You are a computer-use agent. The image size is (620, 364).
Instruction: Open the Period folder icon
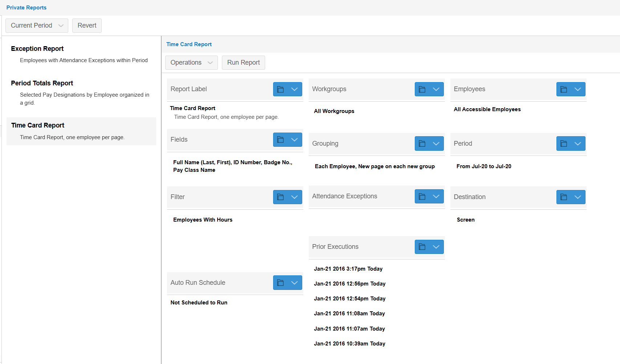click(x=564, y=144)
